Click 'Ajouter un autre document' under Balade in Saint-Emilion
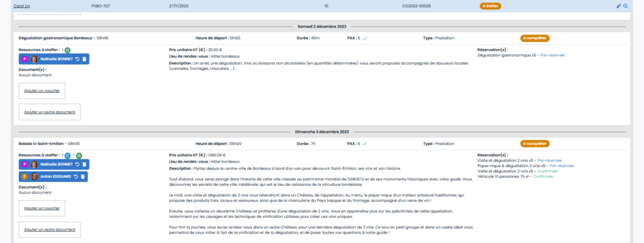Image resolution: width=644 pixels, height=243 pixels. (50, 229)
